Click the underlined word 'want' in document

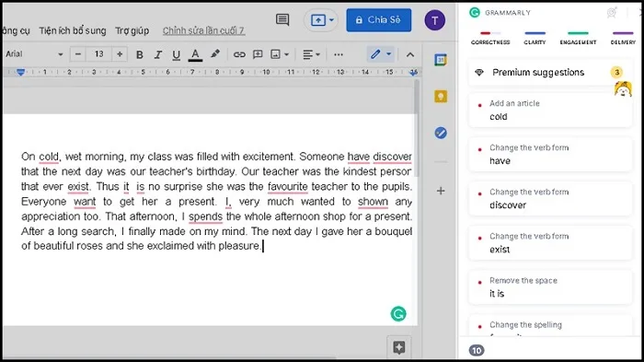85,202
